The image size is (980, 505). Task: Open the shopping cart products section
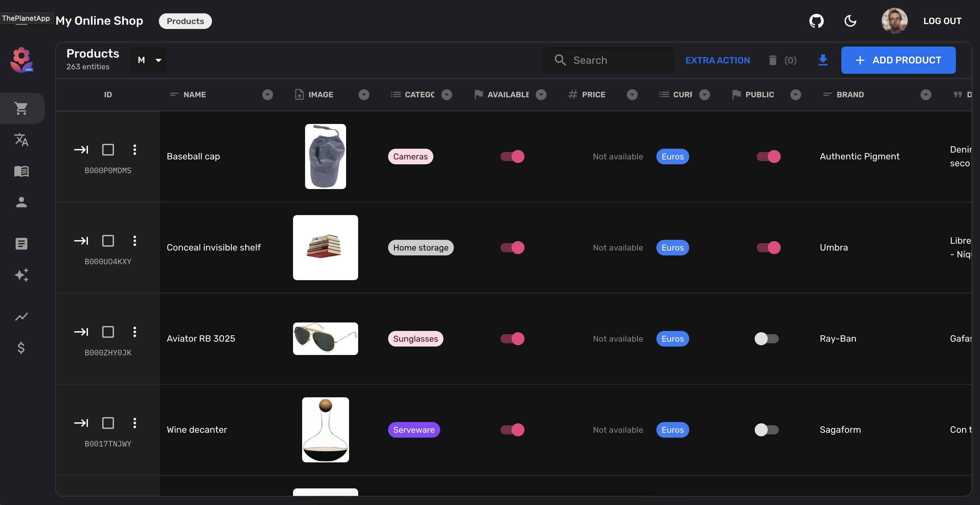22,108
